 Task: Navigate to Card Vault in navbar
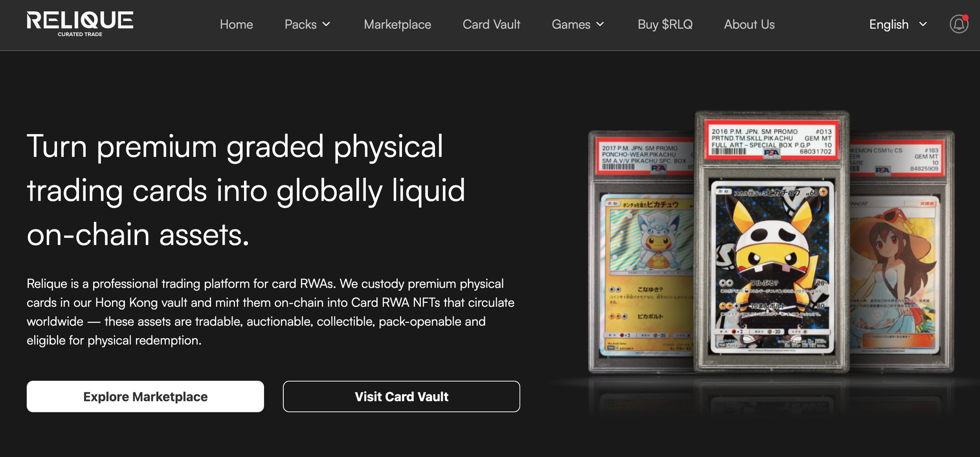click(491, 24)
